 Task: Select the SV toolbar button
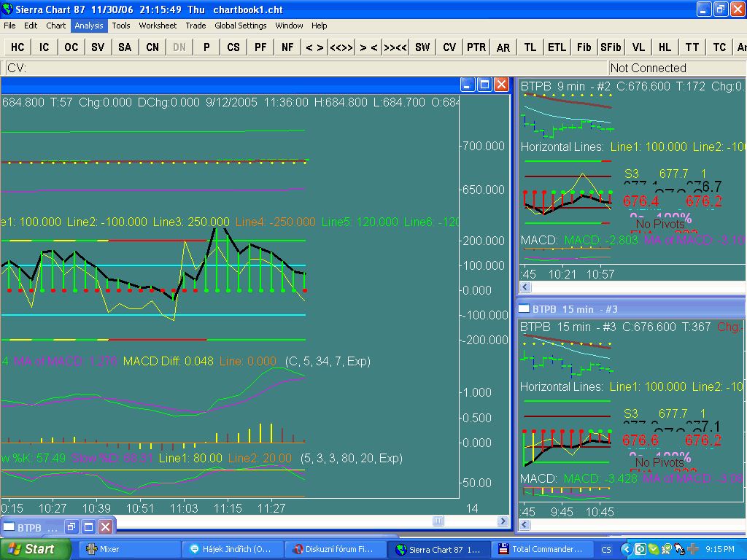98,47
